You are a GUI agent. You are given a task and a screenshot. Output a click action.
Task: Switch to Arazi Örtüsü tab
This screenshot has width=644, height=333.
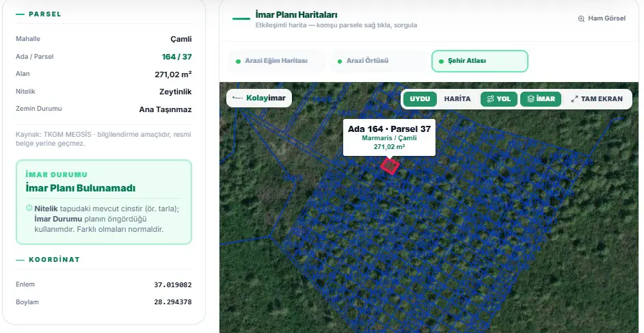(378, 61)
